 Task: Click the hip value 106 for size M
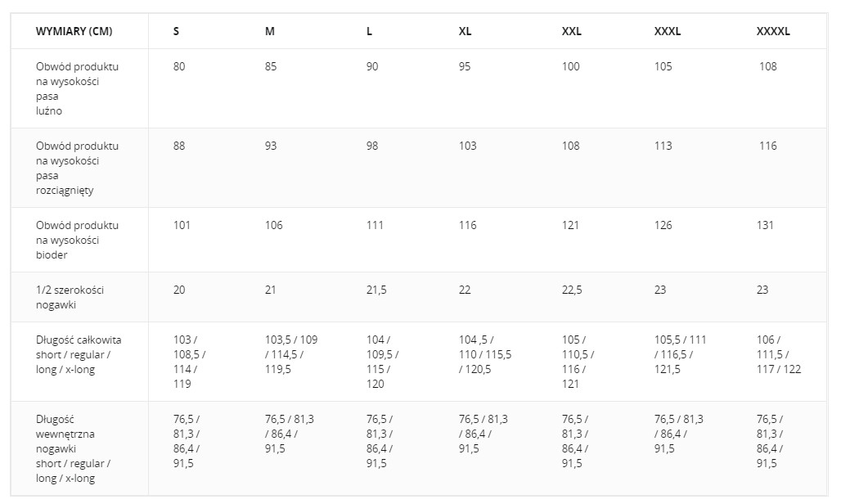pos(273,226)
